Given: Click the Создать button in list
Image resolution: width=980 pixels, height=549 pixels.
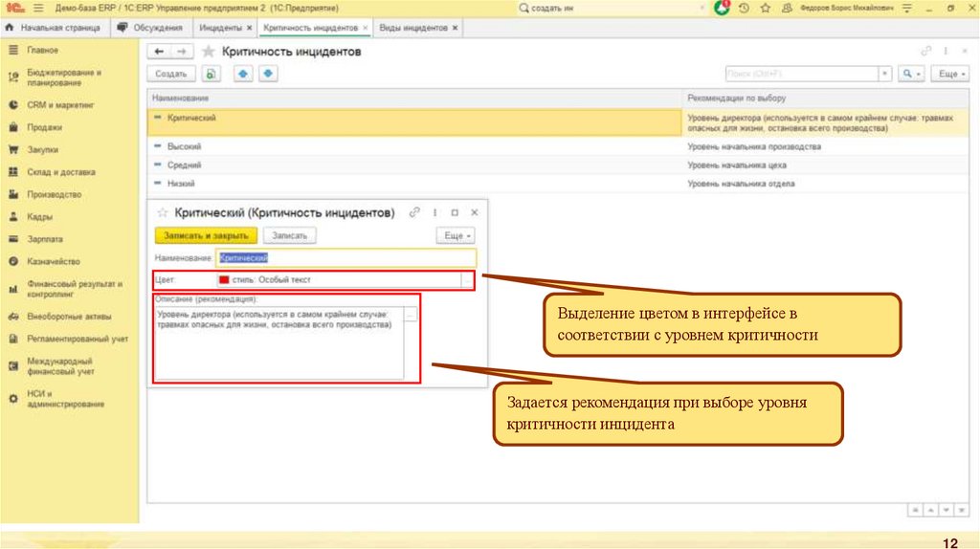Looking at the screenshot, I should tap(170, 74).
